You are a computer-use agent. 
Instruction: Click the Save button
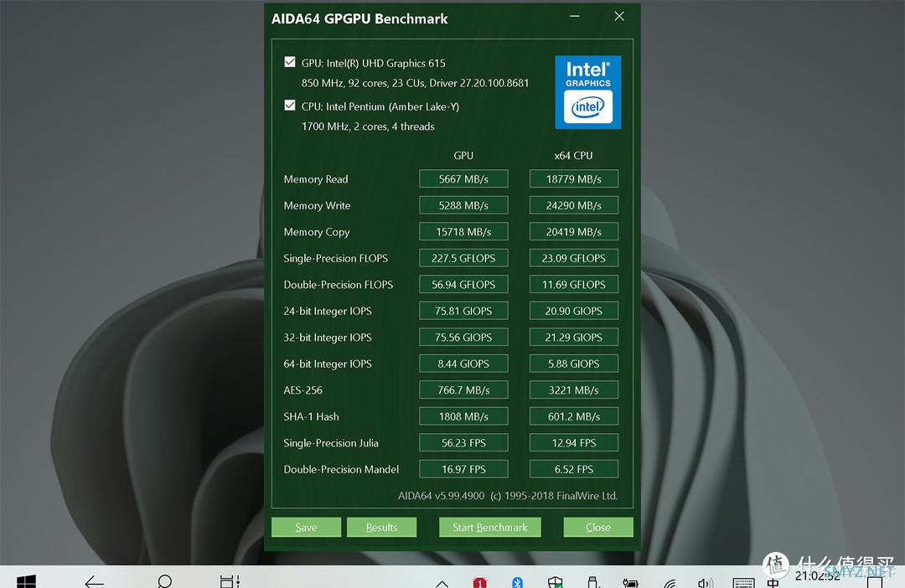click(306, 527)
